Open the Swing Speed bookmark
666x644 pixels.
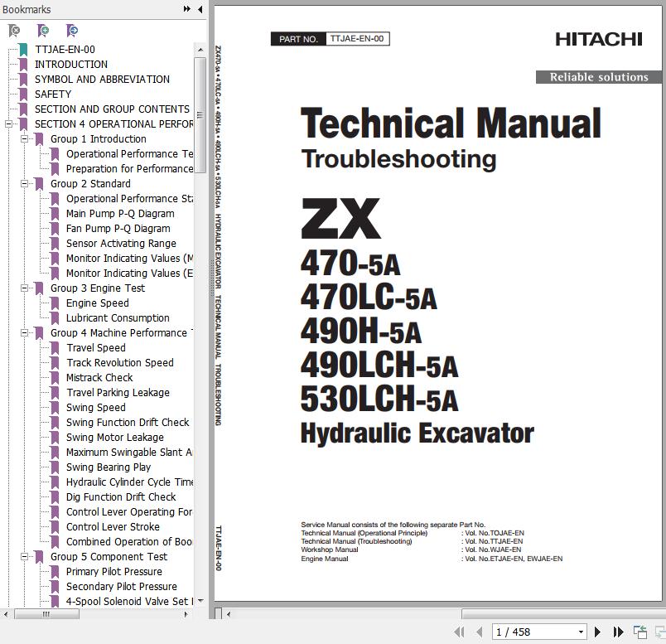point(96,407)
